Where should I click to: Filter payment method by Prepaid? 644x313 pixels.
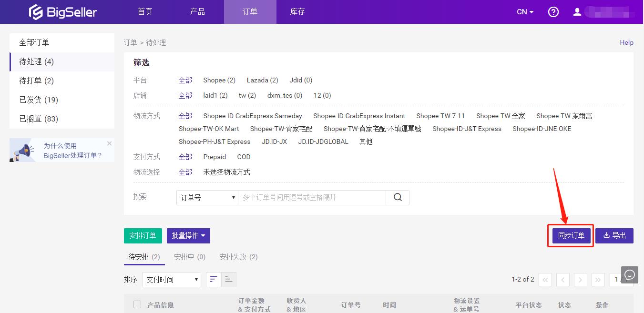coord(215,157)
